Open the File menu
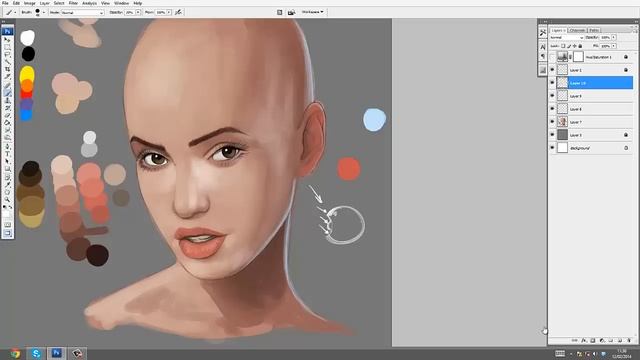Image resolution: width=640 pixels, height=360 pixels. coord(5,3)
